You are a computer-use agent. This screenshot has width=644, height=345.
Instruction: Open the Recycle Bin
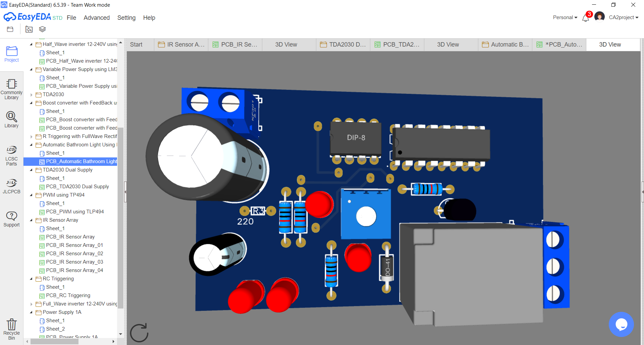click(11, 329)
